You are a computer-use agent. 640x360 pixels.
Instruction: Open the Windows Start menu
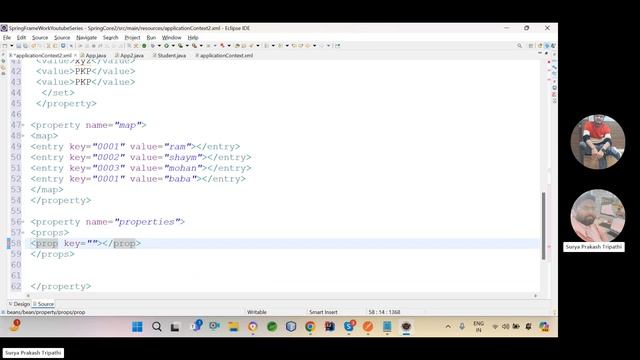pos(138,327)
